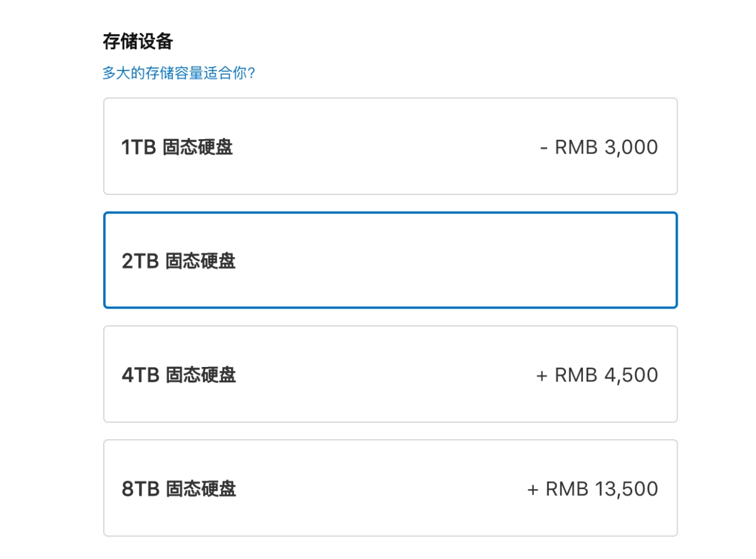The height and width of the screenshot is (559, 756).
Task: Select the mid-tier 4TB upgrade card
Action: (x=390, y=374)
